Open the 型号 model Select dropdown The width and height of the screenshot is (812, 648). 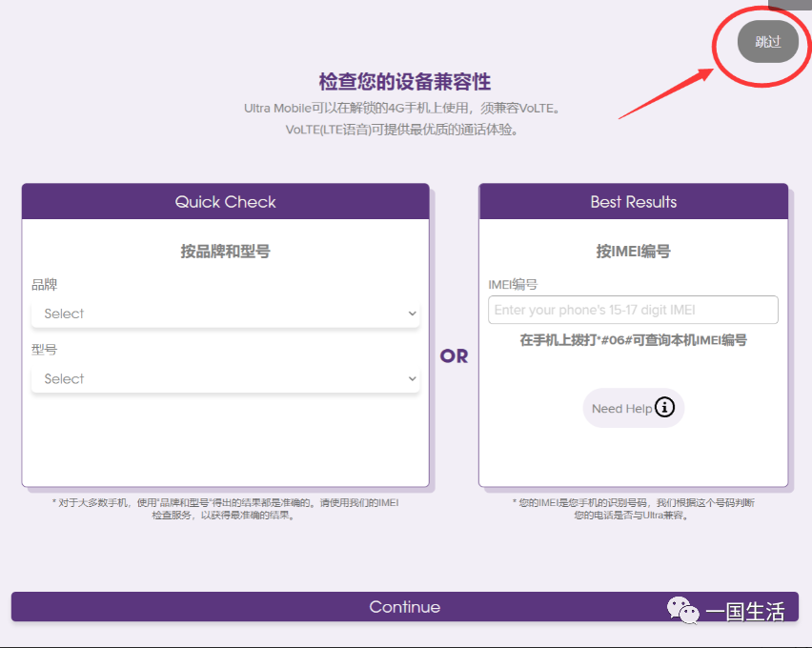coord(225,378)
